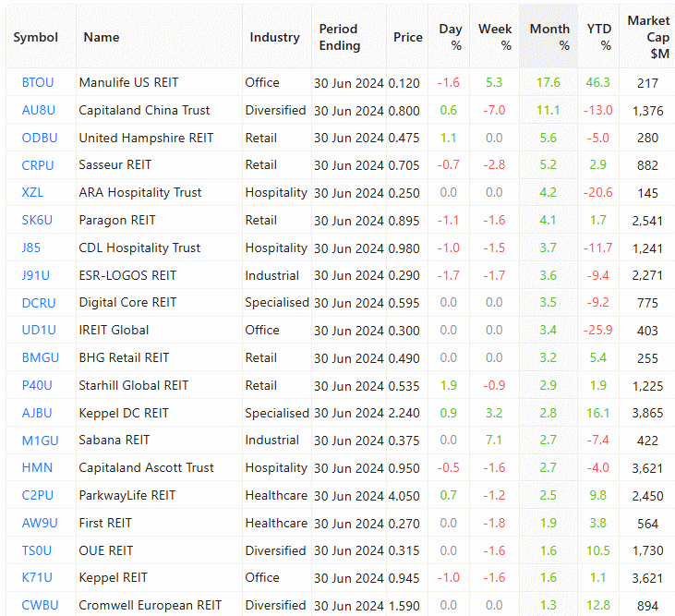
Task: Select the XZL ticker link
Action: [32, 193]
